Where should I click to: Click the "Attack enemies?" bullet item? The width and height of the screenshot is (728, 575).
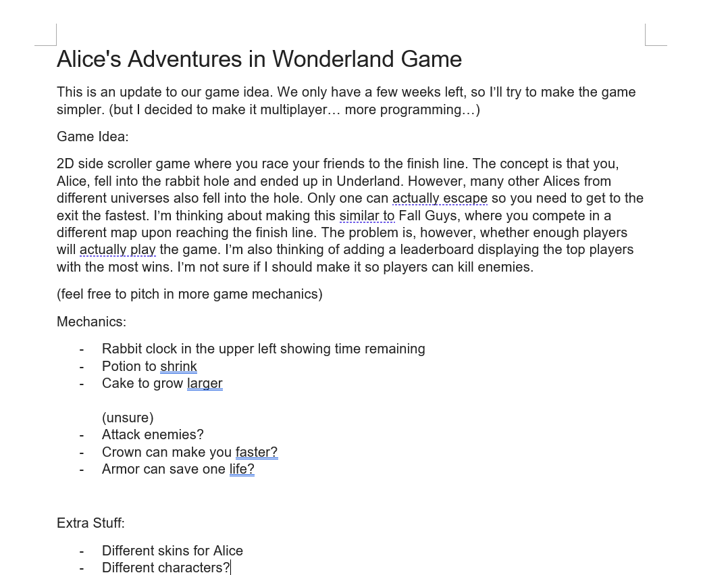click(x=153, y=434)
